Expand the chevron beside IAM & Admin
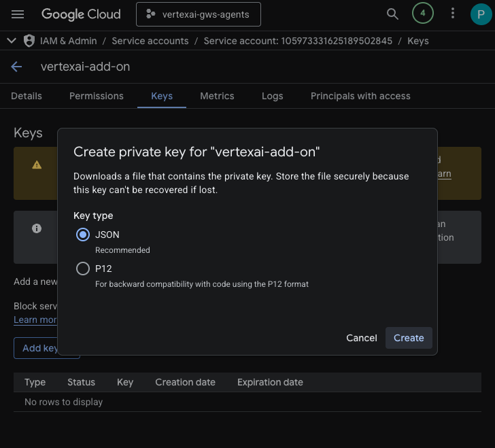The height and width of the screenshot is (448, 495). tap(12, 41)
